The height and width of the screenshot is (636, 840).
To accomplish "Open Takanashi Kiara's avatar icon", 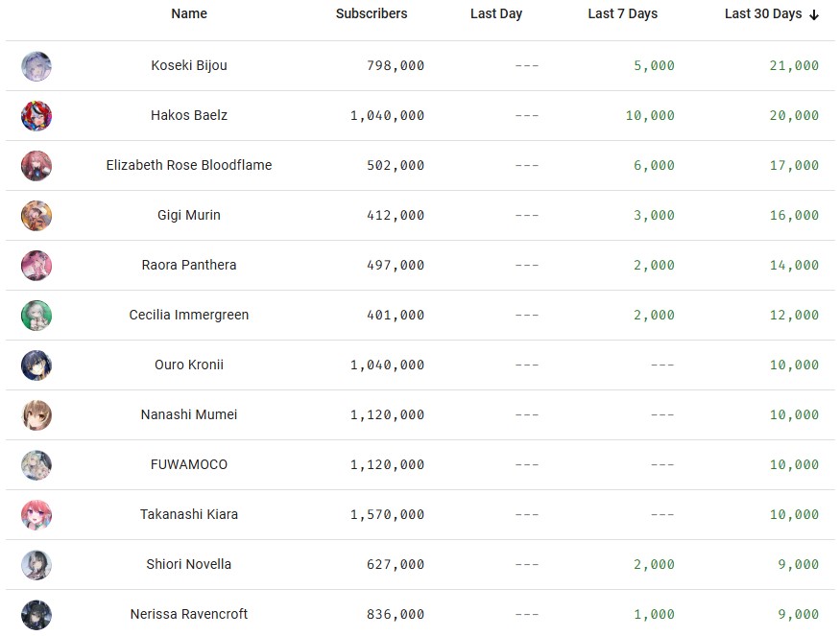I will click(x=36, y=515).
